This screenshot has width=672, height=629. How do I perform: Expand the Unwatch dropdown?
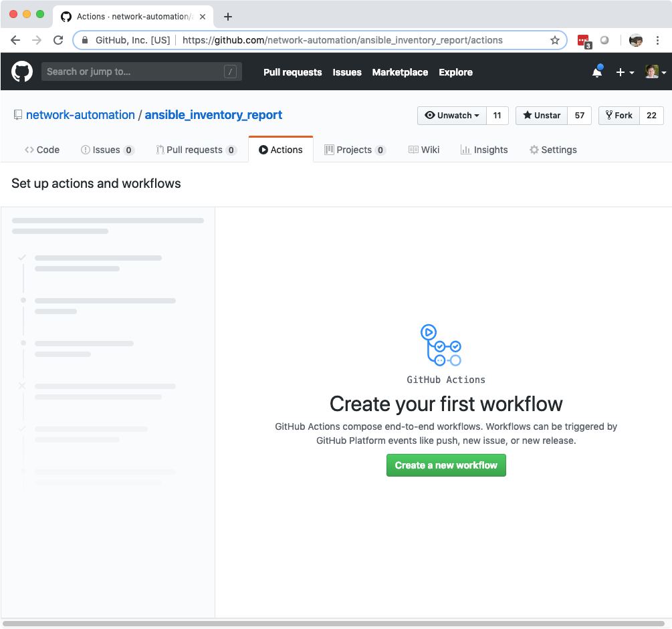pyautogui.click(x=452, y=115)
